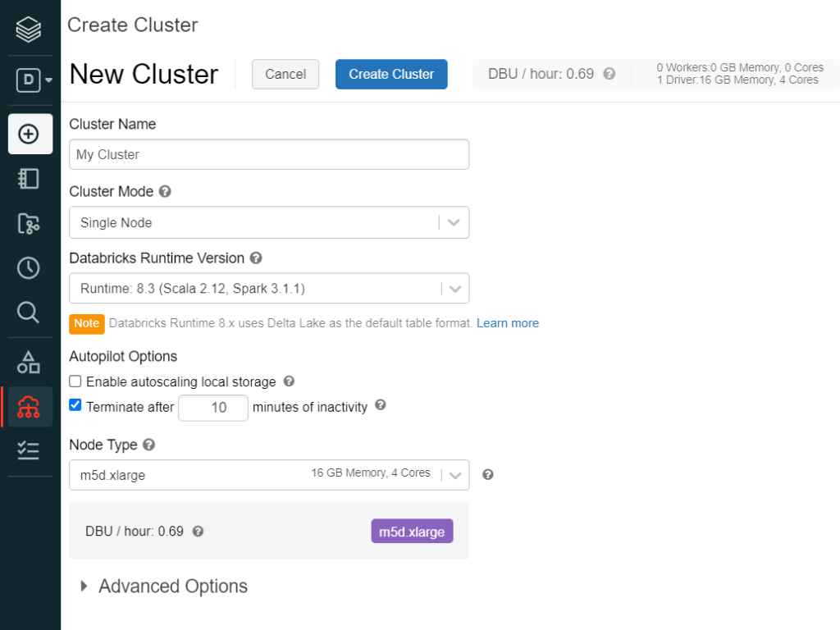The width and height of the screenshot is (840, 630).
Task: Click help icon right of Node Type dropdown
Action: [487, 475]
